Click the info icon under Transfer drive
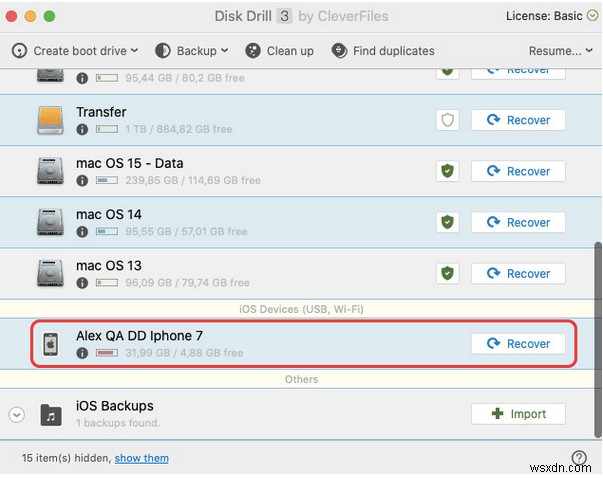603x478 pixels. click(82, 130)
